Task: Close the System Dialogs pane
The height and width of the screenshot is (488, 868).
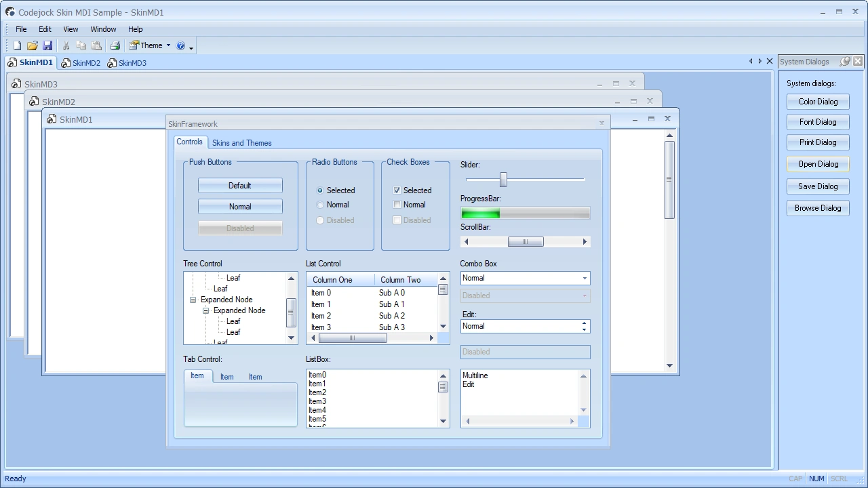Action: click(858, 62)
